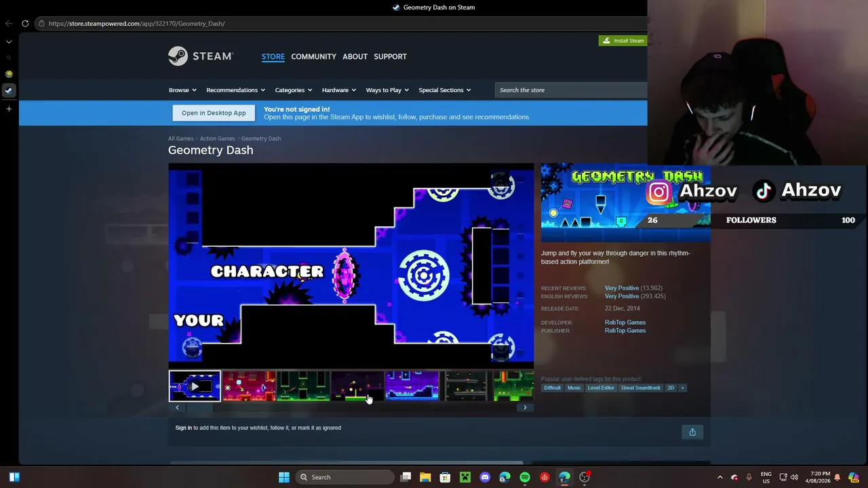
Task: Open the volume icon in system tray
Action: pyautogui.click(x=794, y=477)
